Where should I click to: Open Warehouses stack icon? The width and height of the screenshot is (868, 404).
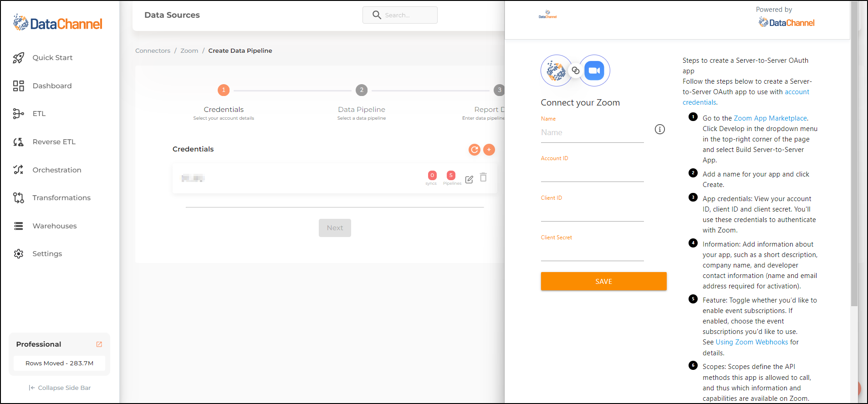pos(18,226)
